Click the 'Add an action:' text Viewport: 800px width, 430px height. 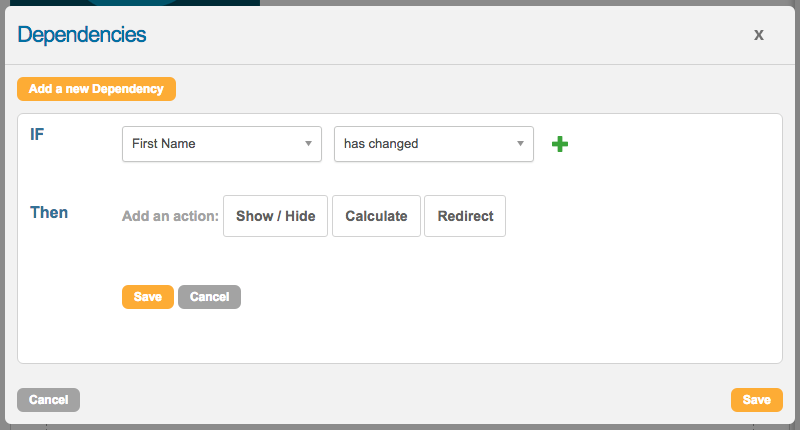(x=170, y=216)
